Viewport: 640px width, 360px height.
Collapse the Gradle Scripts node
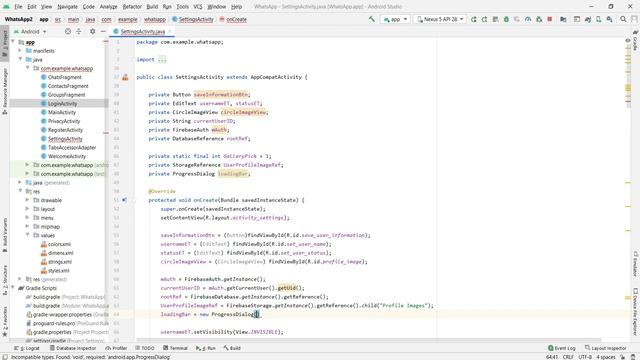(13, 288)
